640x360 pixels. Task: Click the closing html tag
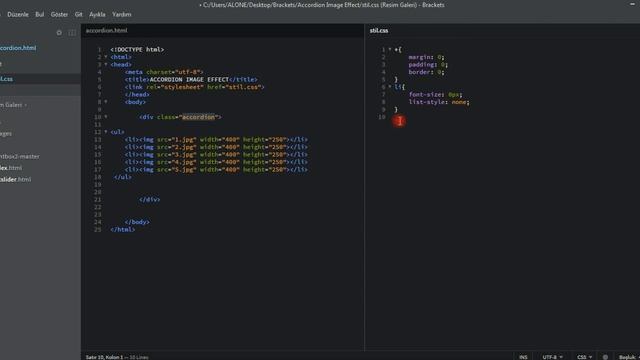tap(122, 229)
